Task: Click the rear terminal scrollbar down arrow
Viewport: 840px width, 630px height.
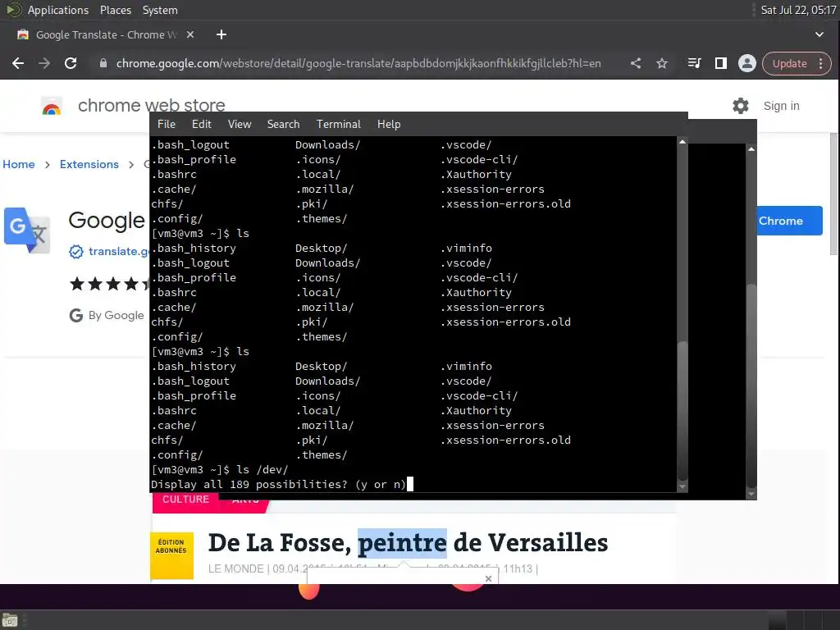Action: 751,493
